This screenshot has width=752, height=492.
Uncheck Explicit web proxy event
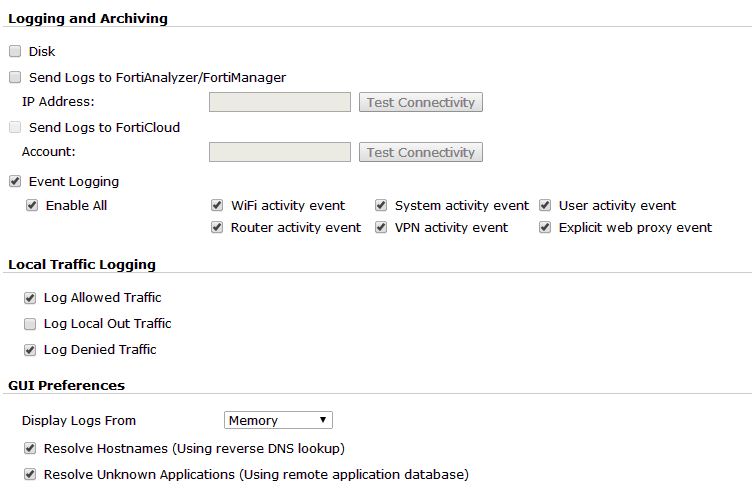(x=545, y=227)
